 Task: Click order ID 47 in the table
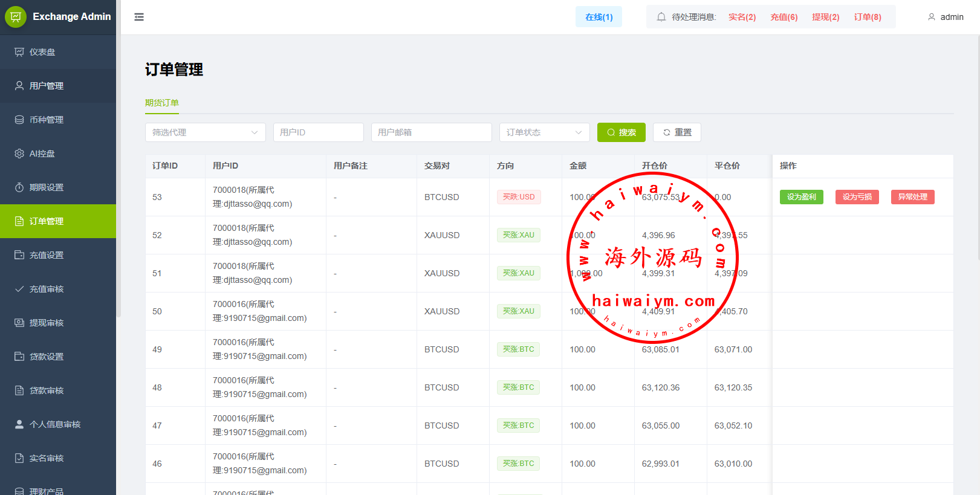tap(157, 425)
